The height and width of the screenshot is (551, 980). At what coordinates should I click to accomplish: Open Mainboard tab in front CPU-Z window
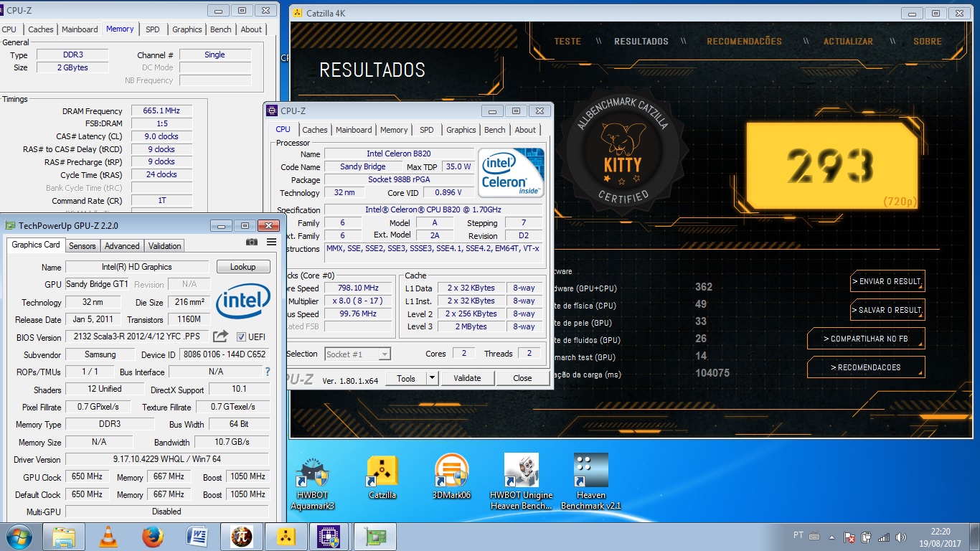coord(354,130)
